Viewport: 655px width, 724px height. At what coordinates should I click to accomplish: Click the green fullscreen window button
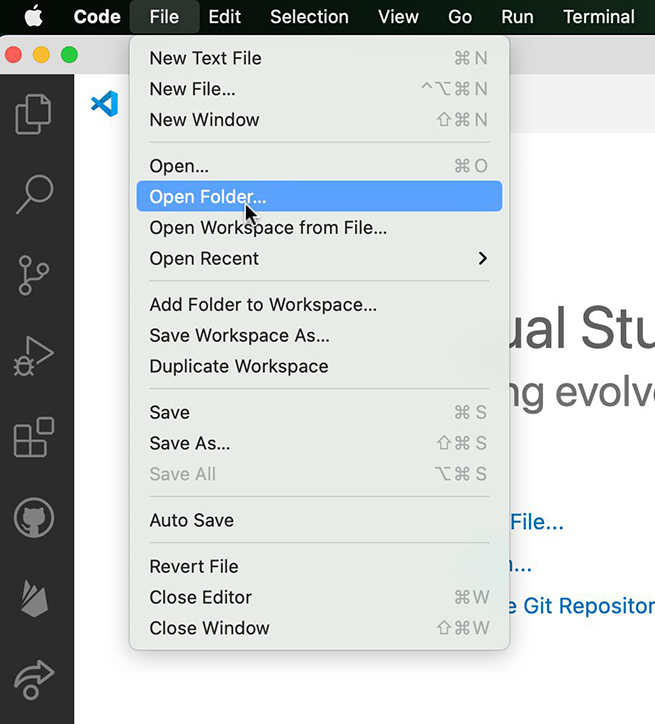(x=69, y=55)
